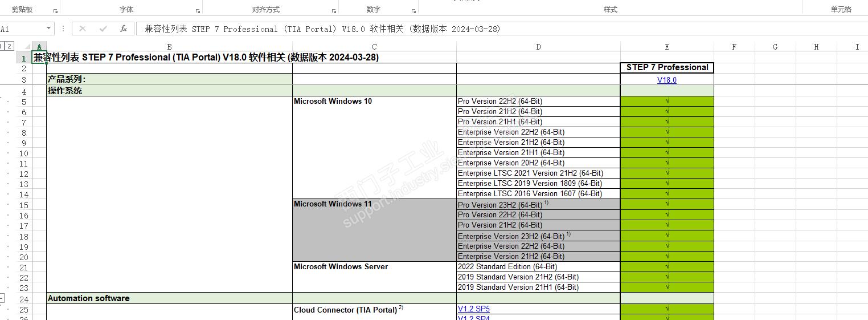Select cell 2019 Standard Version 21H1
This screenshot has height=320, width=868.
(538, 287)
